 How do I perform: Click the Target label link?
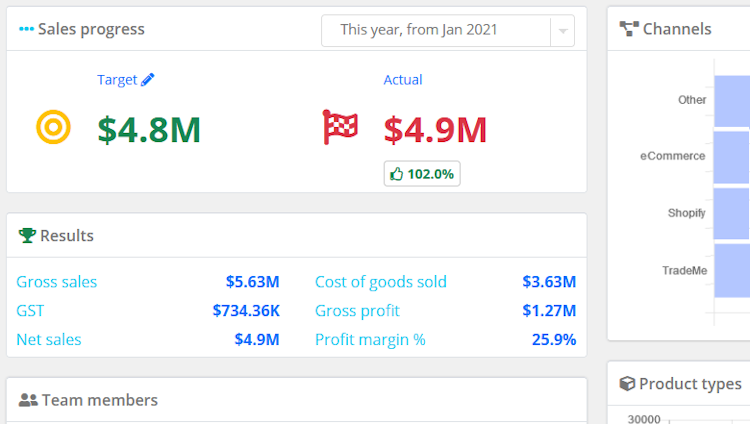coord(116,80)
